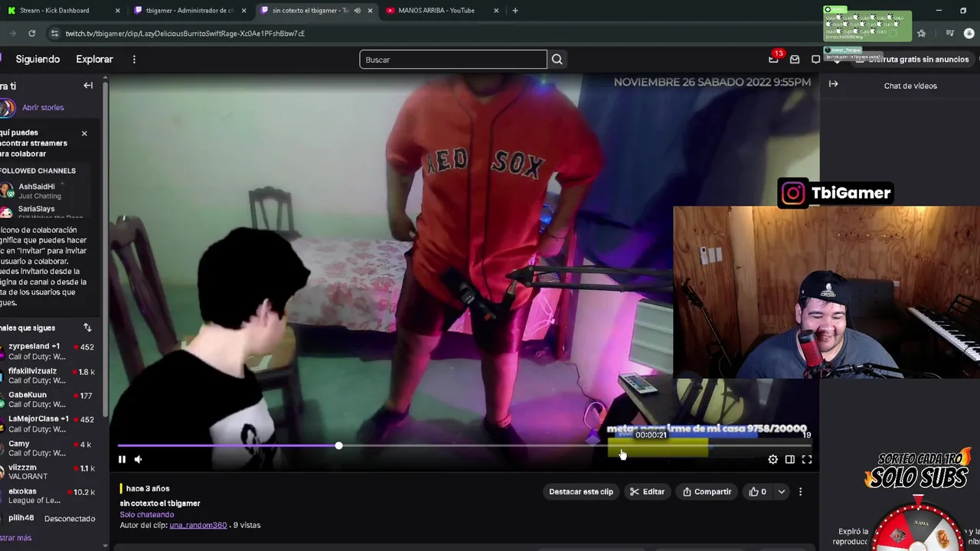
Task: Click the search magnifier button
Action: [x=557, y=59]
